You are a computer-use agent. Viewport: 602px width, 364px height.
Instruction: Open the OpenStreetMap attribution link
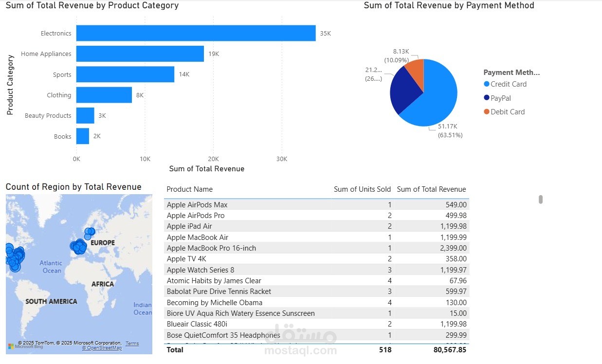(x=102, y=348)
